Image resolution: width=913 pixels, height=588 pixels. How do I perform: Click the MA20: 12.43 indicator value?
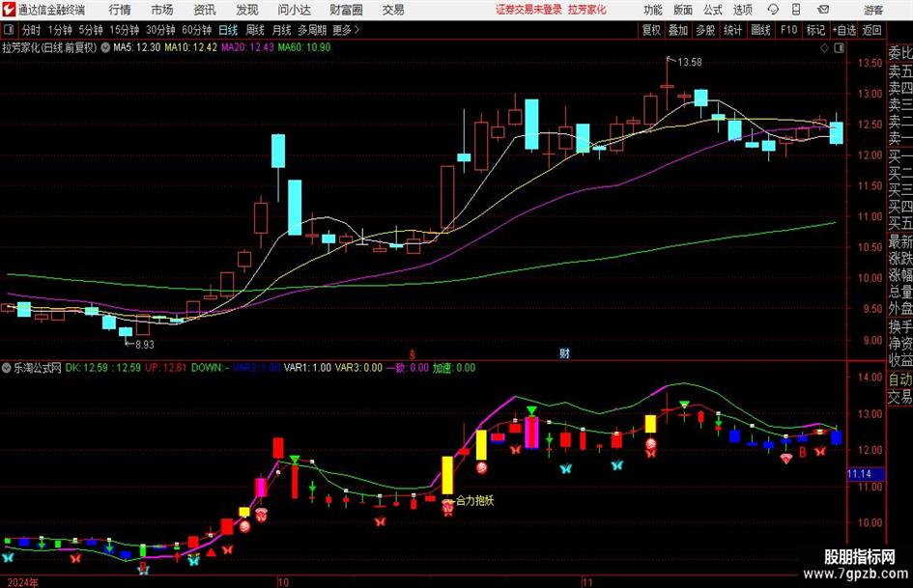coord(247,47)
